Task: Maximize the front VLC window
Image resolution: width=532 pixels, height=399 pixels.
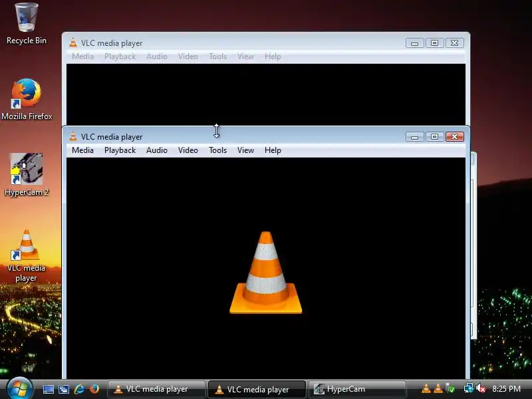Action: coord(434,137)
